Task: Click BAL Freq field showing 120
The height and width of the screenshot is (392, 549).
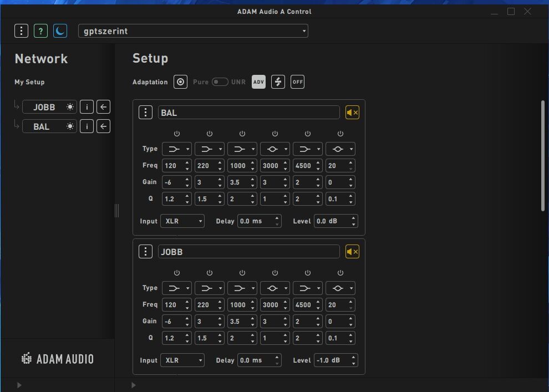Action: 177,166
